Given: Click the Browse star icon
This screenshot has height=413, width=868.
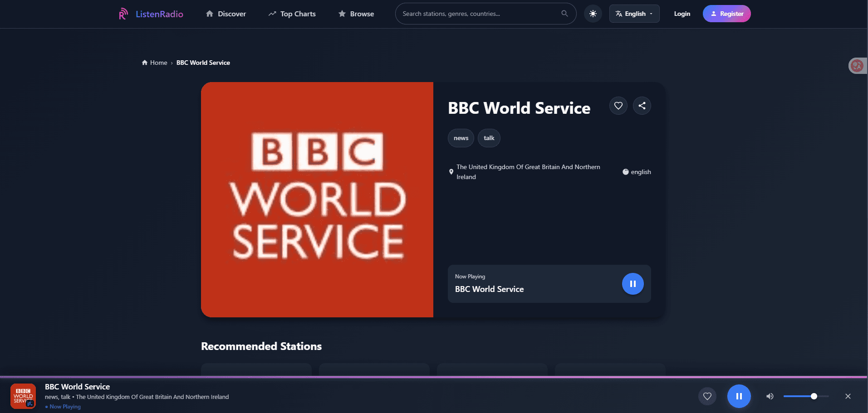Looking at the screenshot, I should point(342,14).
